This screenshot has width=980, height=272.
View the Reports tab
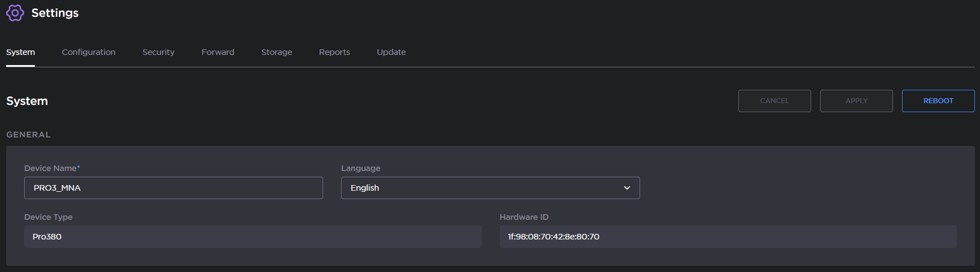point(334,52)
